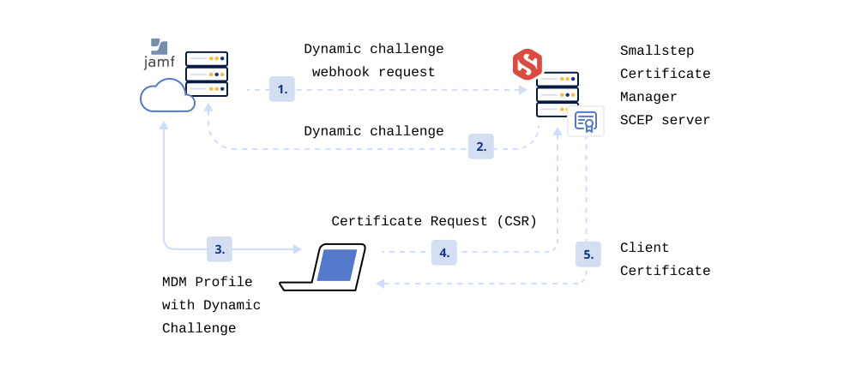Select step number 2 badge
Screen dimensions: 868x371
tap(481, 147)
